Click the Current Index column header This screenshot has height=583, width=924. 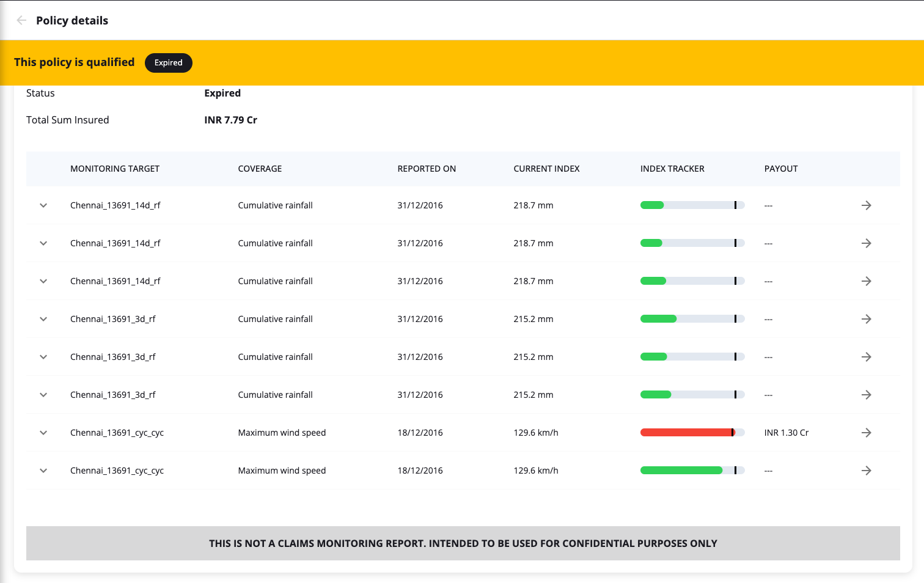point(546,169)
